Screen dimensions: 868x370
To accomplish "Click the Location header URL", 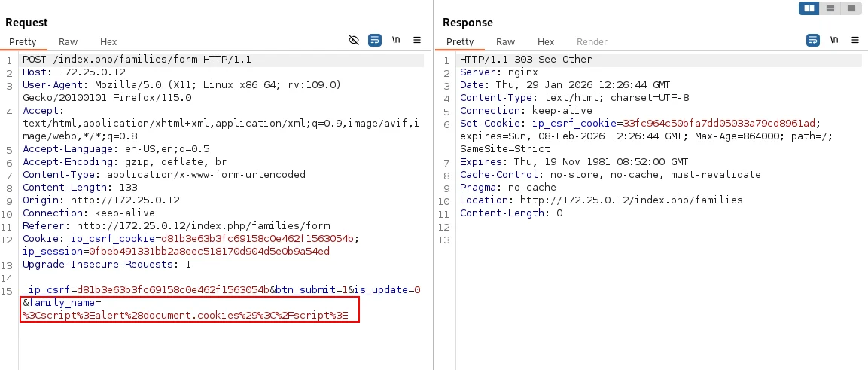I will (631, 200).
